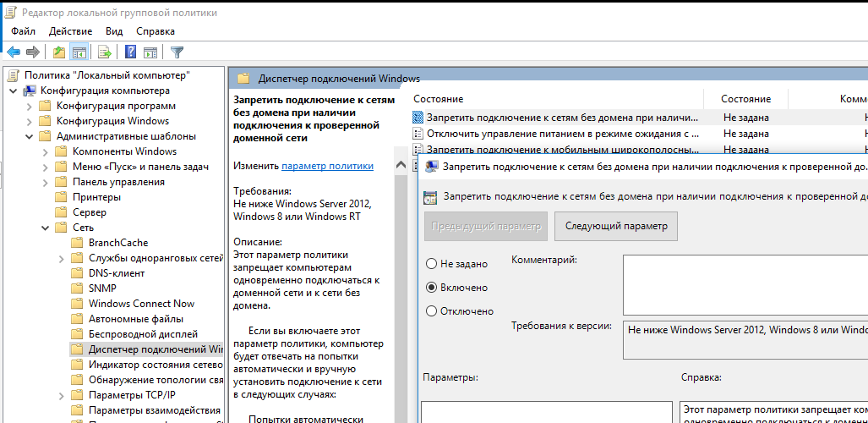Viewport: 868px width, 423px height.
Task: Select the 'Не задано' radio button
Action: tap(432, 264)
